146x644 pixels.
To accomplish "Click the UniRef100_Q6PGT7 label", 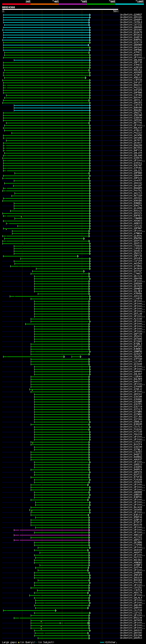I will (x=131, y=540).
